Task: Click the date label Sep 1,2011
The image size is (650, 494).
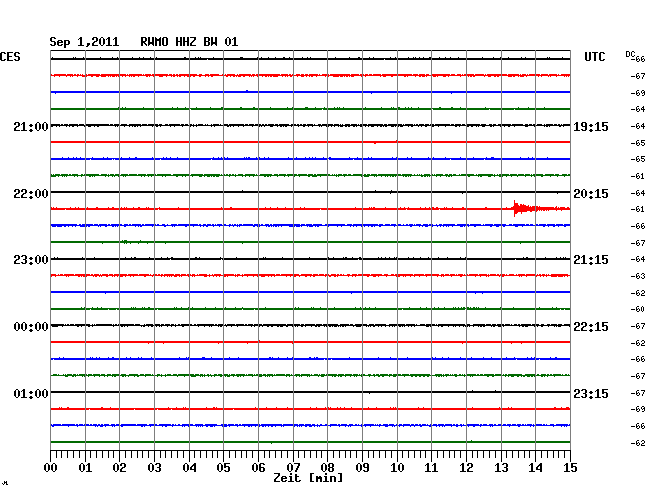Action: [x=84, y=42]
